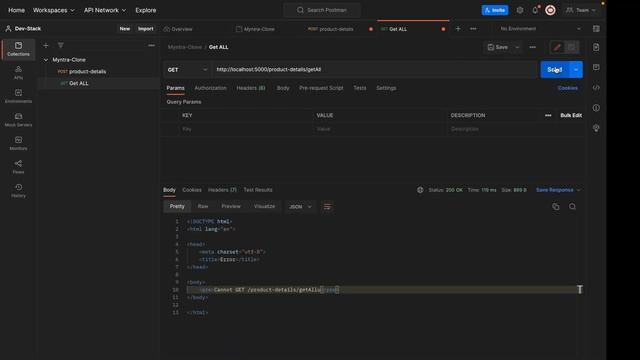View the Test Results tab
This screenshot has width=640, height=360.
(258, 190)
